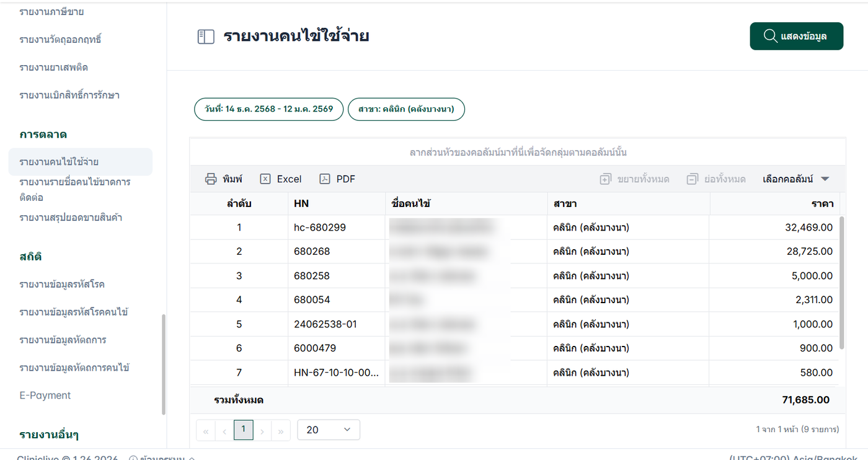Open the รายงานเบิกสิทธิ์การรักษา report in the sidebar
This screenshot has height=460, width=868.
tap(69, 95)
